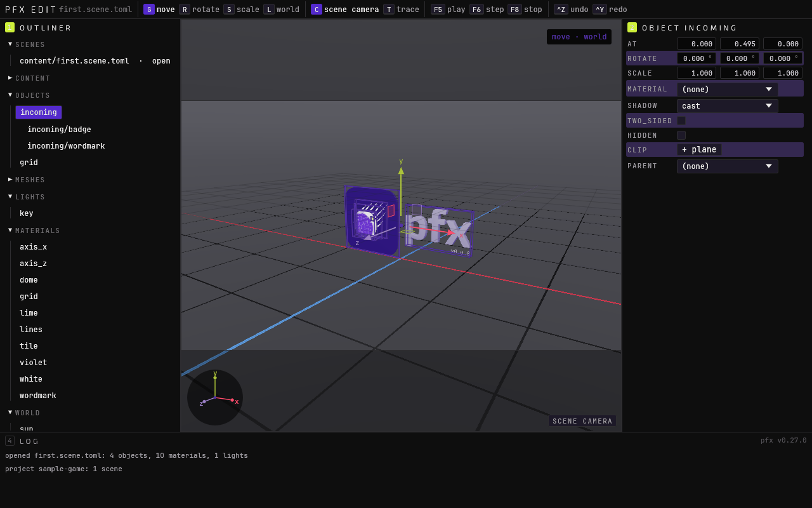Undo the last action
812x508 pixels.
pyautogui.click(x=571, y=10)
